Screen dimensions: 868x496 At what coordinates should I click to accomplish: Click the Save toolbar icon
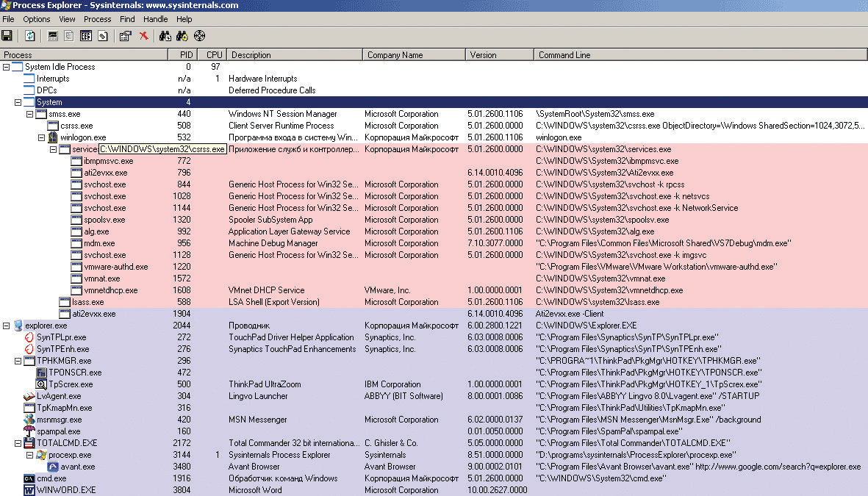click(7, 36)
